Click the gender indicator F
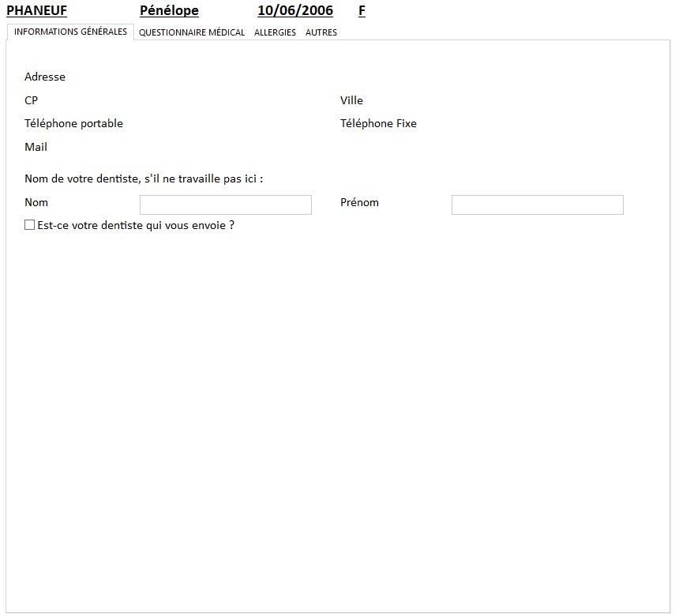Screen dimensions: 675x616 [x=361, y=10]
